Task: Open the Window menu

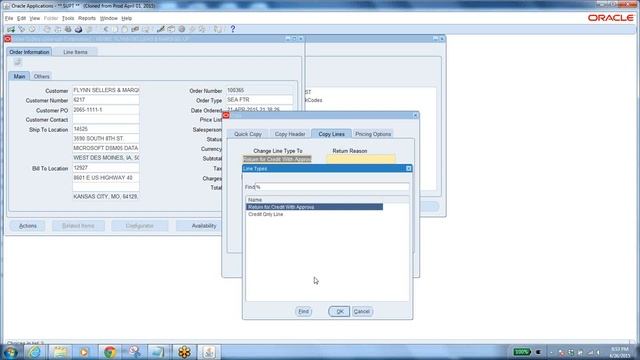Action: (109, 18)
